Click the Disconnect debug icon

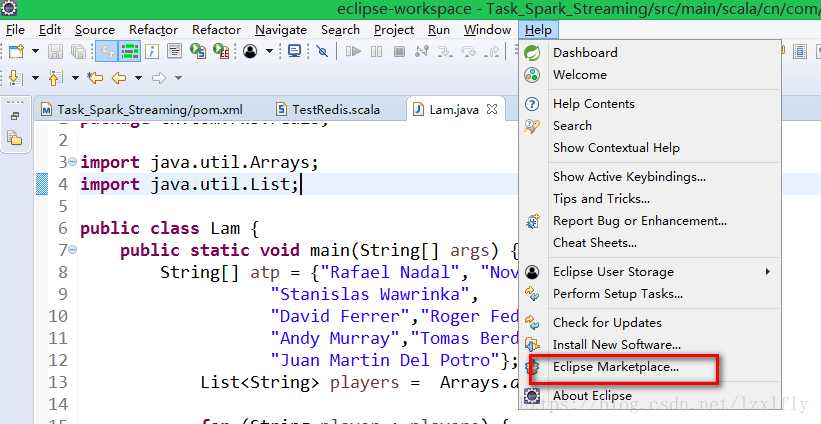[x=421, y=51]
